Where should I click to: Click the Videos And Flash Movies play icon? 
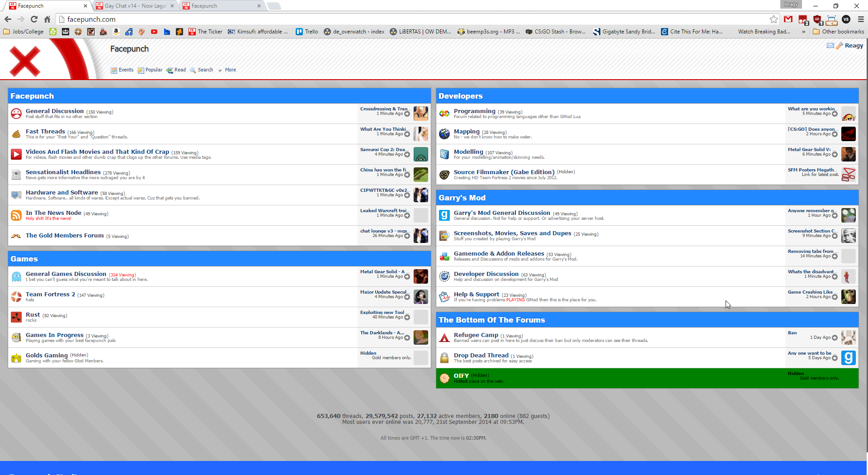click(x=16, y=154)
